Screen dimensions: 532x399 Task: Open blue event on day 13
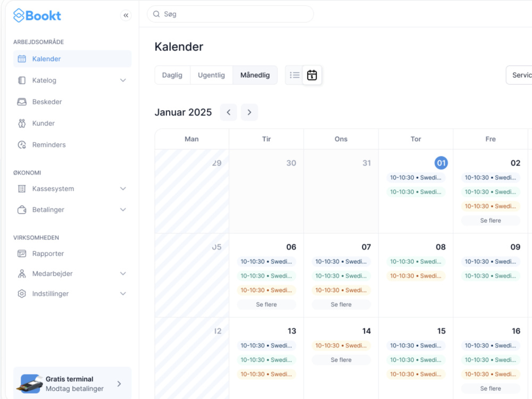tap(267, 345)
